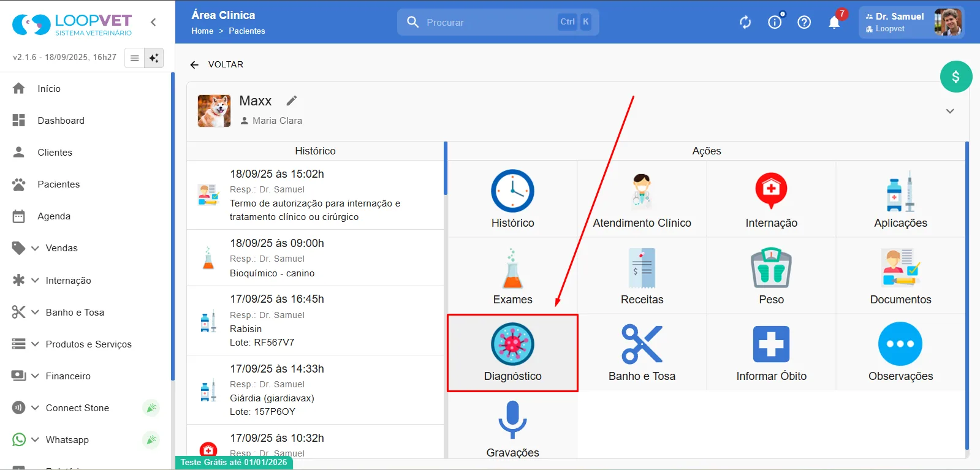Click the Informar Óbito action
The width and height of the screenshot is (980, 470).
pos(771,352)
